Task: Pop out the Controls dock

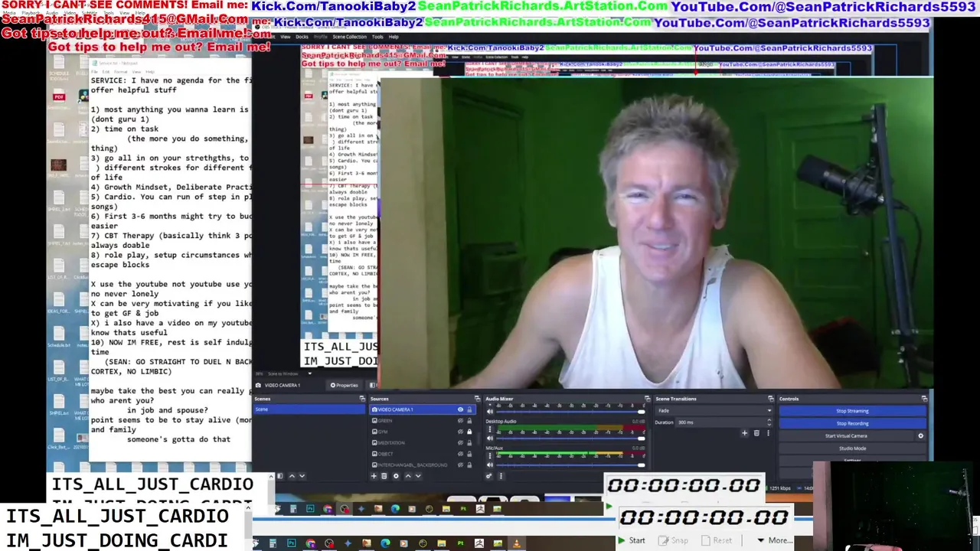Action: 925,399
